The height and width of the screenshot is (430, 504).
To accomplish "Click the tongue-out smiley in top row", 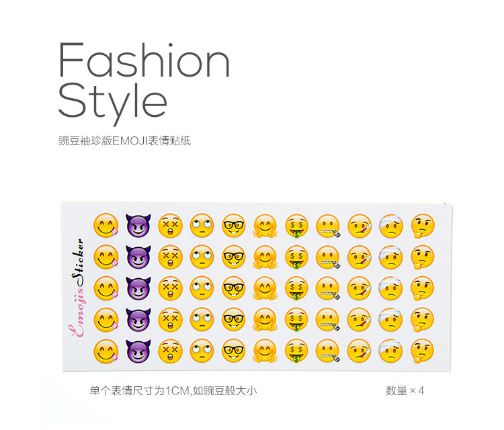I will click(106, 225).
